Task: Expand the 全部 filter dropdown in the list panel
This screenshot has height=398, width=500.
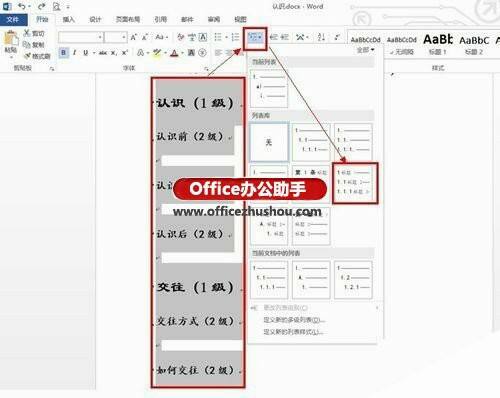Action: click(x=366, y=50)
